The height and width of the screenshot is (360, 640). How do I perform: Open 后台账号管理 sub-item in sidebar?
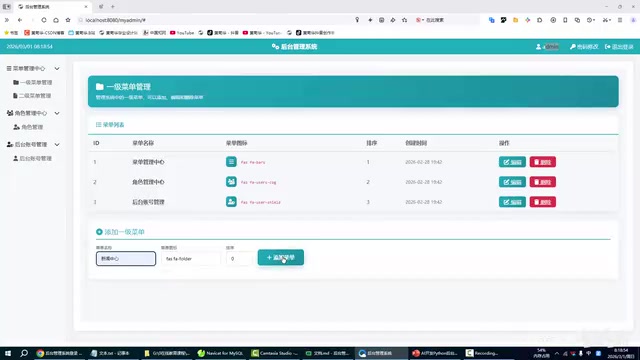click(x=32, y=158)
